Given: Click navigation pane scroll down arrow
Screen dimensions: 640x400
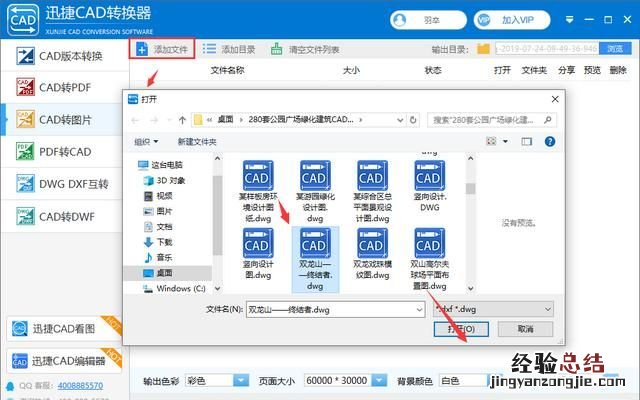Looking at the screenshot, I should [x=218, y=288].
